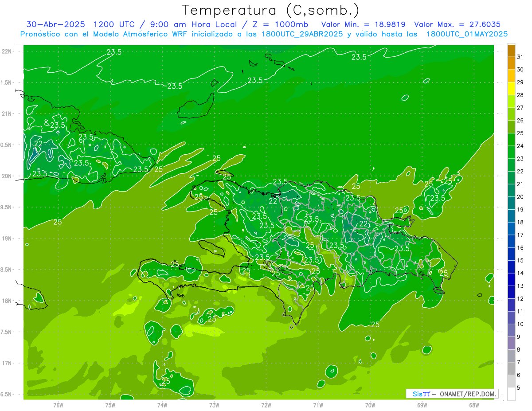Click the "26" label on color scale
The height and width of the screenshot is (411, 532).
[x=520, y=121]
